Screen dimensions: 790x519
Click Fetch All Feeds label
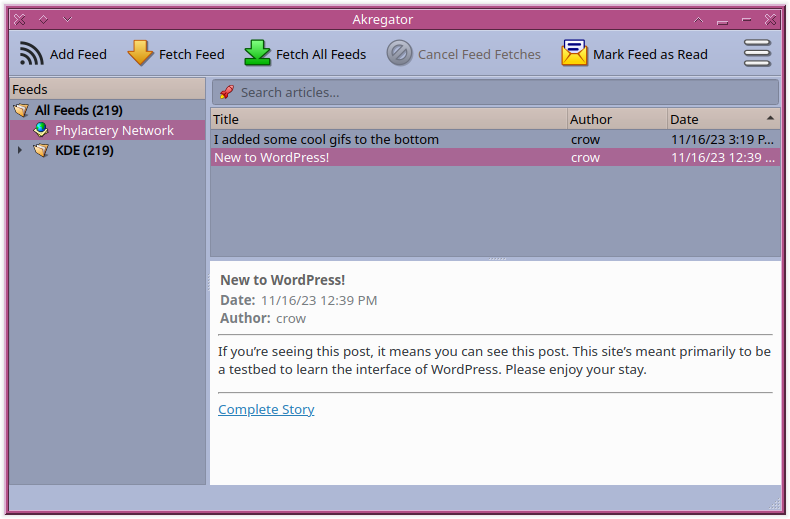click(321, 54)
